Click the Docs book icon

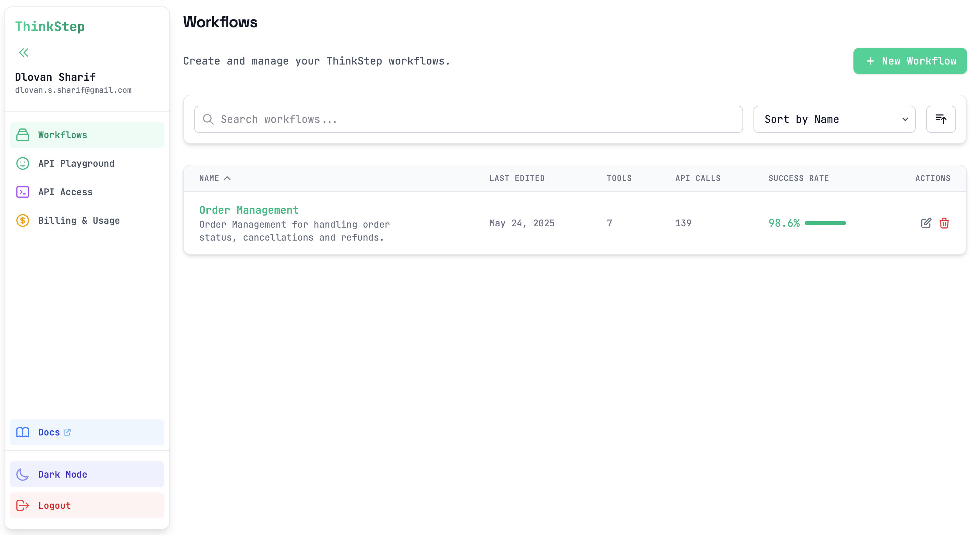pos(22,432)
